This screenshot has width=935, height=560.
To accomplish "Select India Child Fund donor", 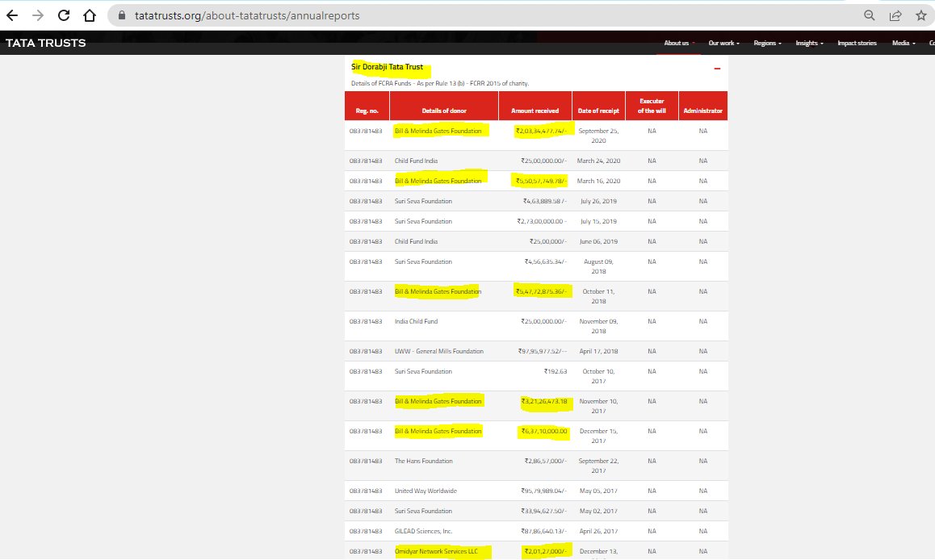I will (x=416, y=321).
